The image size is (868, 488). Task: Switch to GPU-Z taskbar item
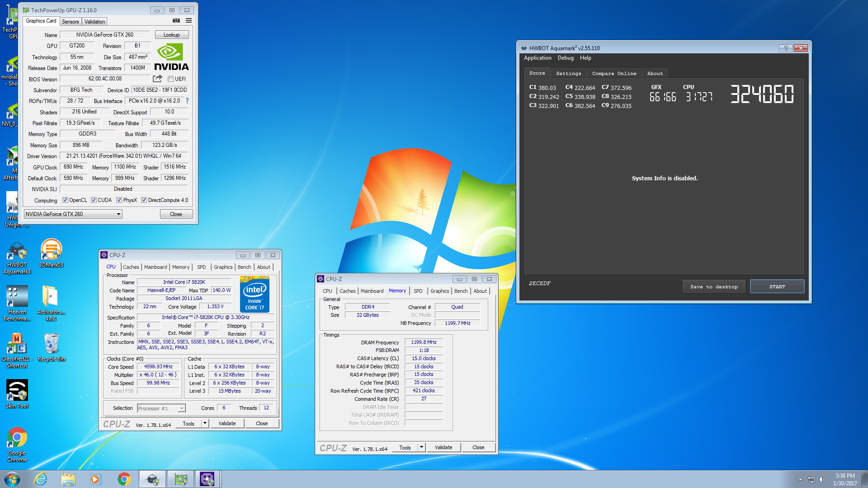pyautogui.click(x=180, y=479)
